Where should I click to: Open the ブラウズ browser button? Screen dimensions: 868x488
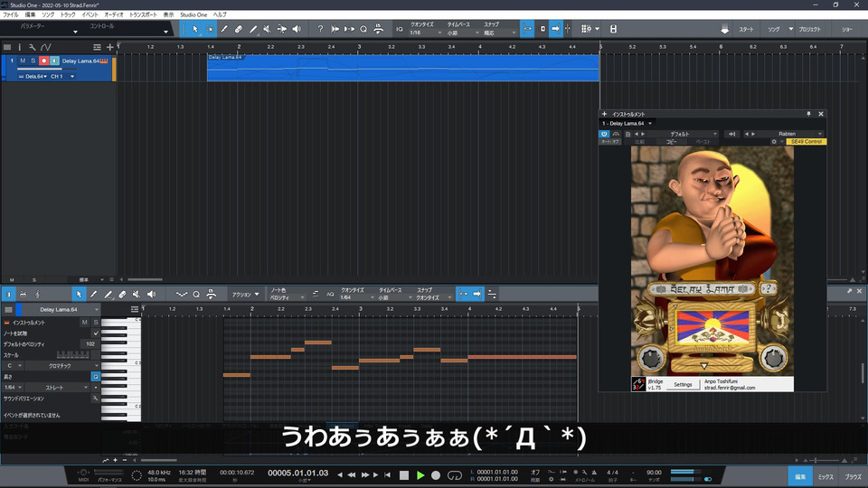(853, 476)
